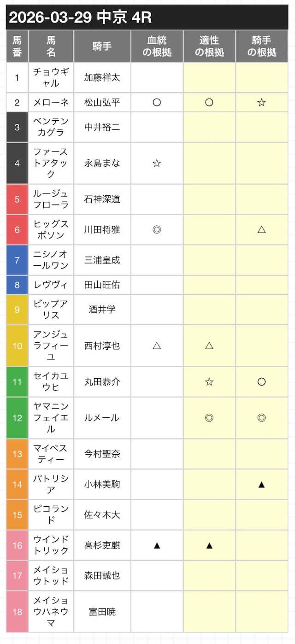Click the ☆ mark for ファーストアタック
Screen dimensions: 295x644
point(157,163)
